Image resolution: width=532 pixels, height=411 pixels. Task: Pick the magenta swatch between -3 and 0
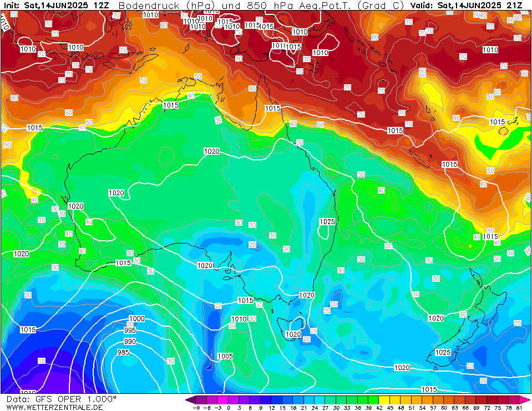tap(222, 399)
